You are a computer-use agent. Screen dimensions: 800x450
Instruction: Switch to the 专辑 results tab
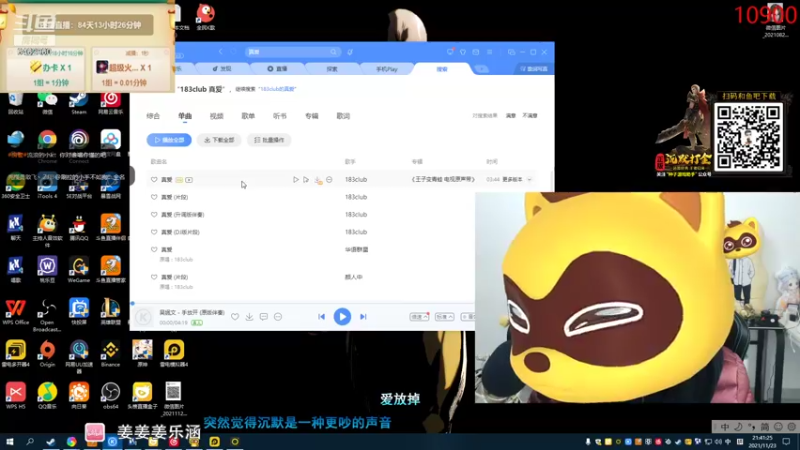pos(311,116)
